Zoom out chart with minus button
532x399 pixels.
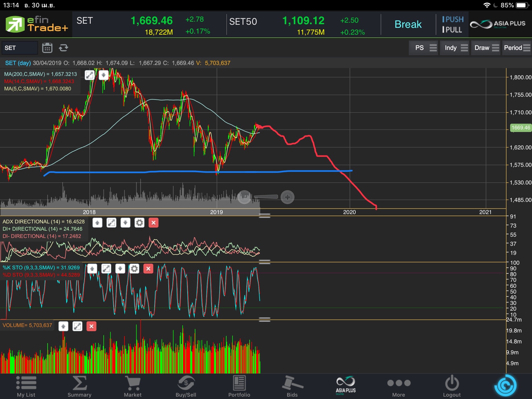coord(244,197)
